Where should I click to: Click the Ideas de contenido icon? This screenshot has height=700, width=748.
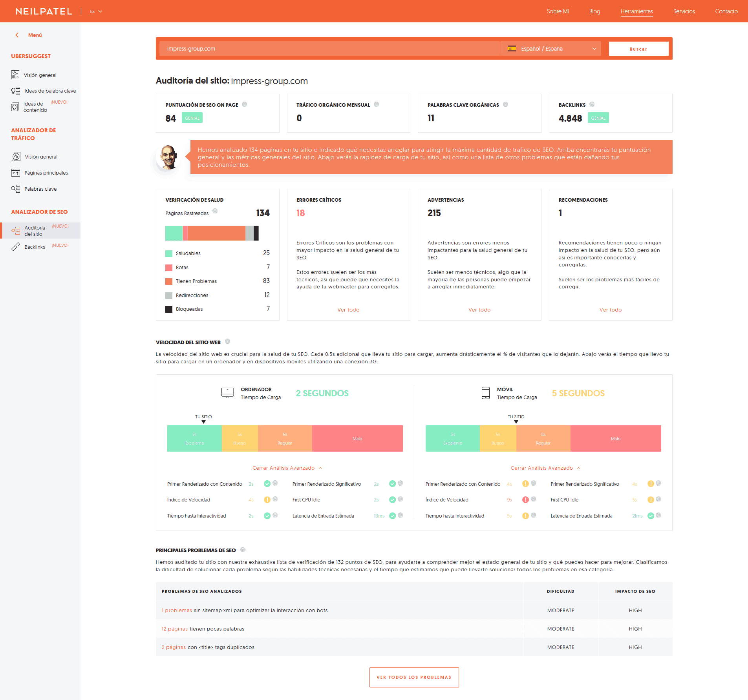point(15,107)
